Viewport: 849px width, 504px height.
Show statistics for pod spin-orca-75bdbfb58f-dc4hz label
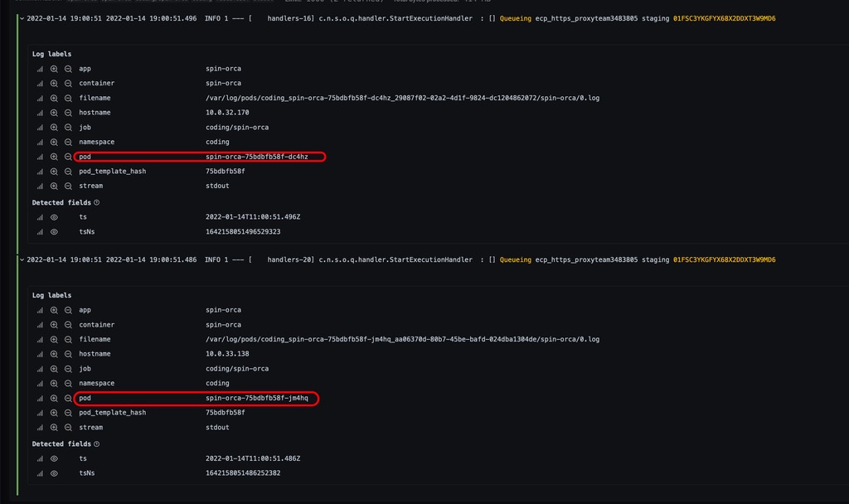coord(39,157)
